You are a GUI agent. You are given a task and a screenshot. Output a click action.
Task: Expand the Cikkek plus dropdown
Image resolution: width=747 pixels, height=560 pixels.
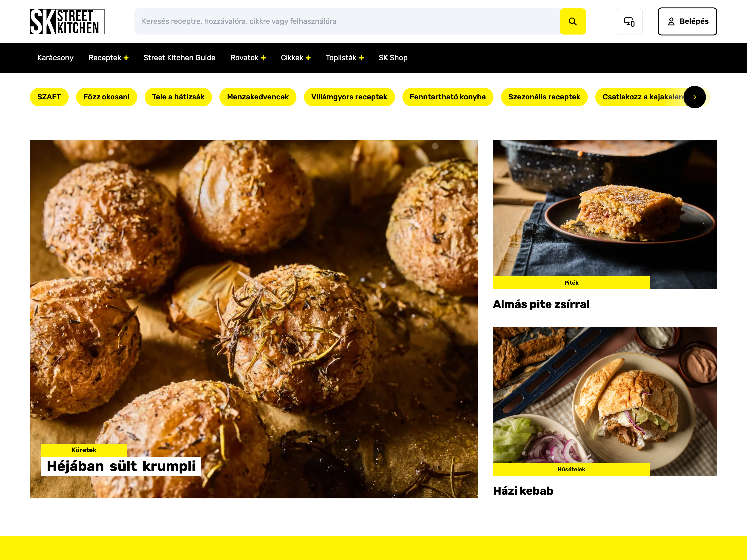(x=308, y=58)
